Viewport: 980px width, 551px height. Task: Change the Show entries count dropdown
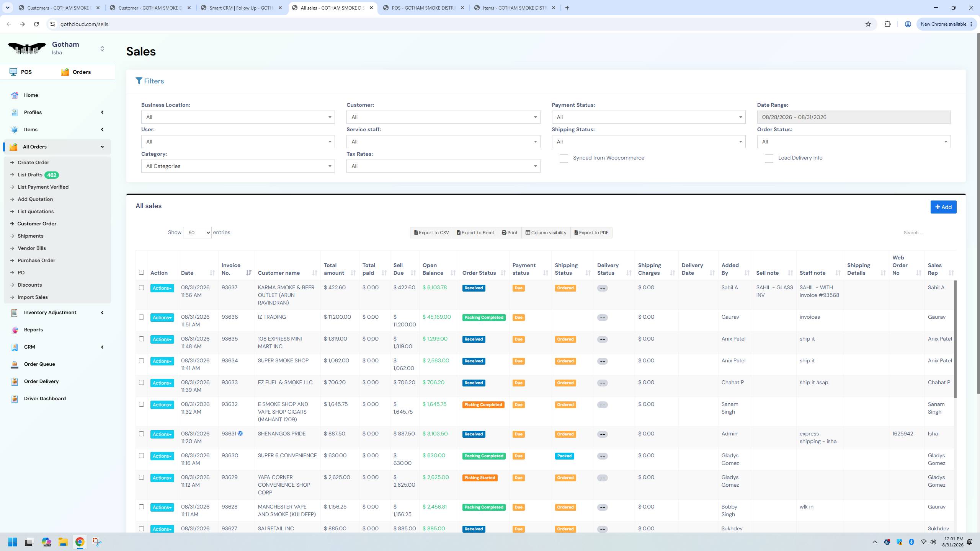tap(197, 233)
